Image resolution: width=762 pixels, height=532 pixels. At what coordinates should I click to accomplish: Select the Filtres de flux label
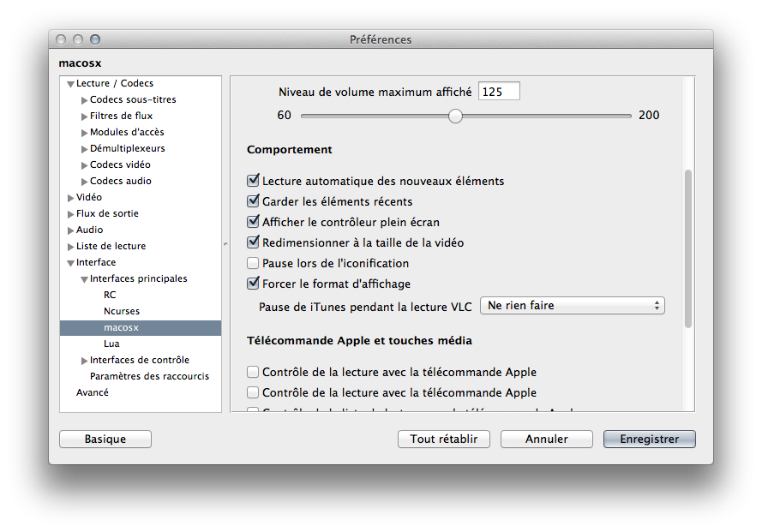121,116
